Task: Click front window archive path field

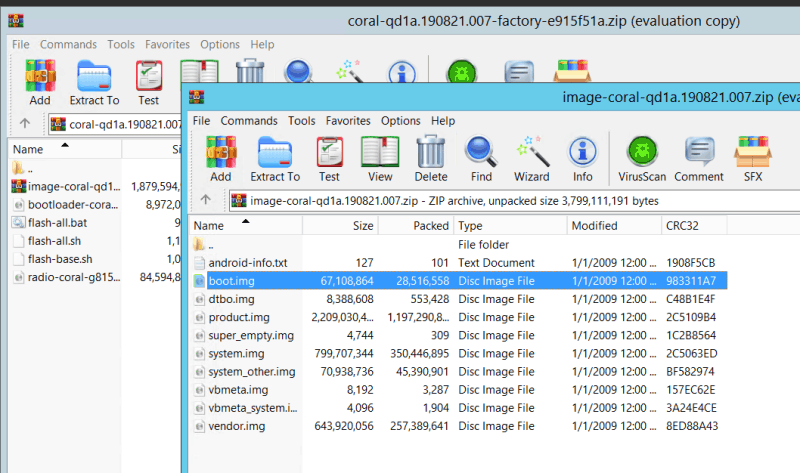Action: click(514, 201)
